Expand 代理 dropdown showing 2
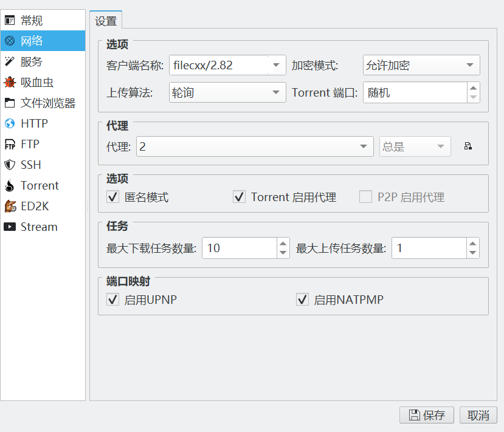504x432 pixels. pyautogui.click(x=255, y=146)
